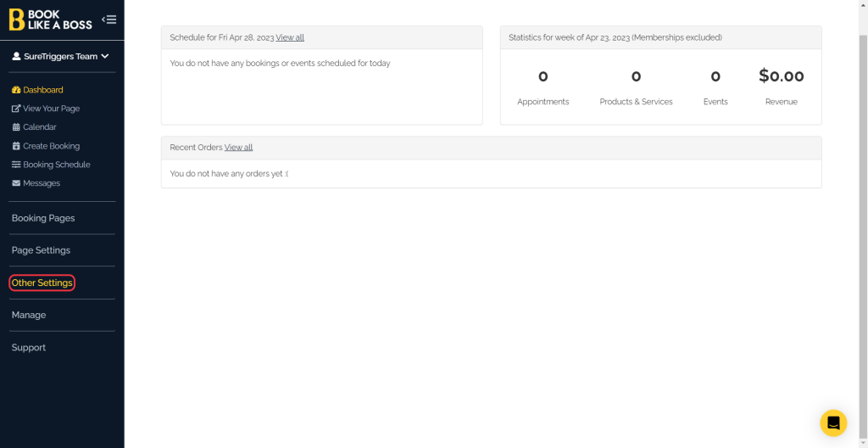This screenshot has width=868, height=448.
Task: Expand the Page Settings section
Action: [41, 250]
